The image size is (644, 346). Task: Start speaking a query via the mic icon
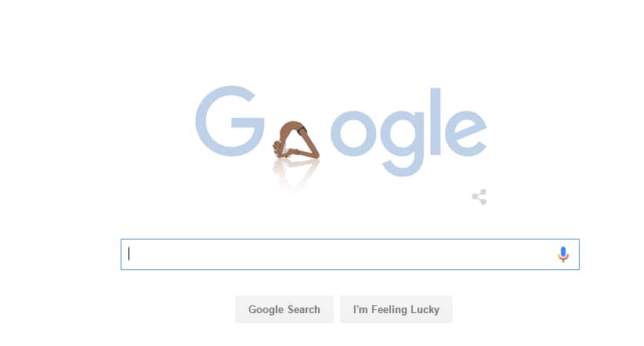(563, 254)
